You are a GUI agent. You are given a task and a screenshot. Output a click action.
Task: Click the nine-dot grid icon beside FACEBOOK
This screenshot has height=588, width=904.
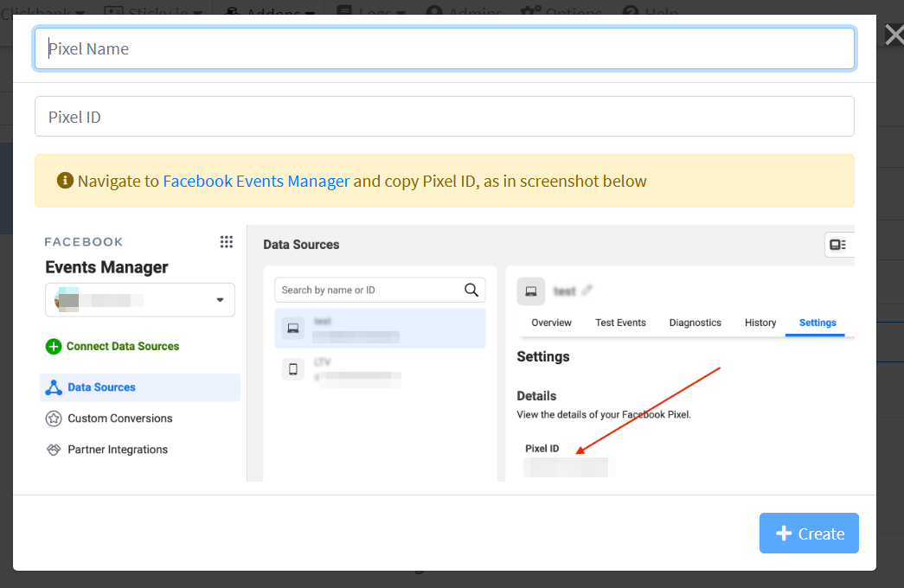226,242
